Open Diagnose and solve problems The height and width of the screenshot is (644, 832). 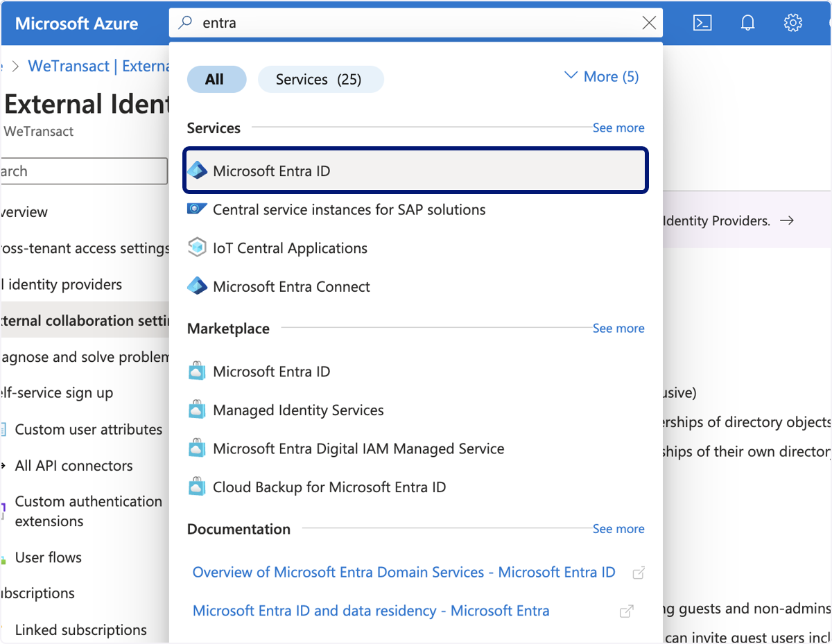point(85,356)
